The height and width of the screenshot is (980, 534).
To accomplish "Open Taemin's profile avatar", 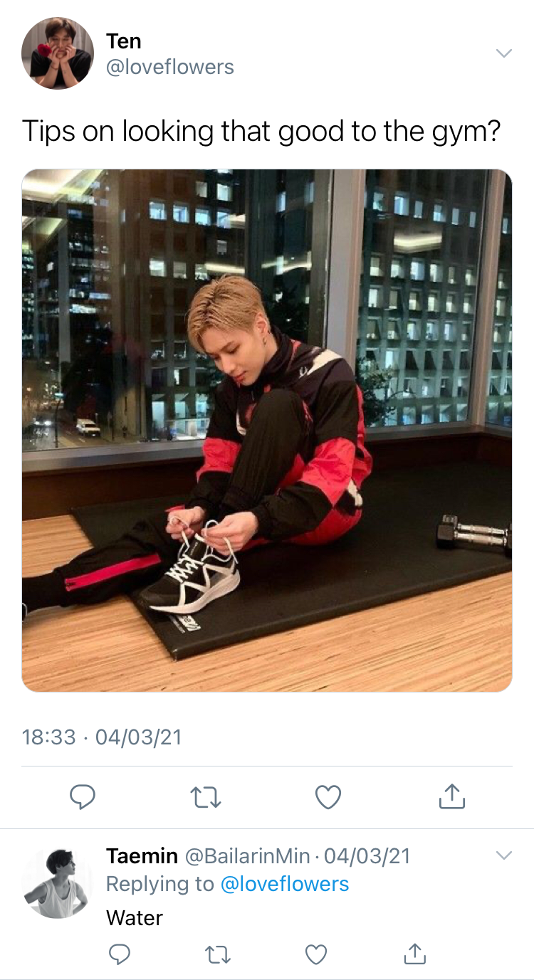I will (57, 881).
